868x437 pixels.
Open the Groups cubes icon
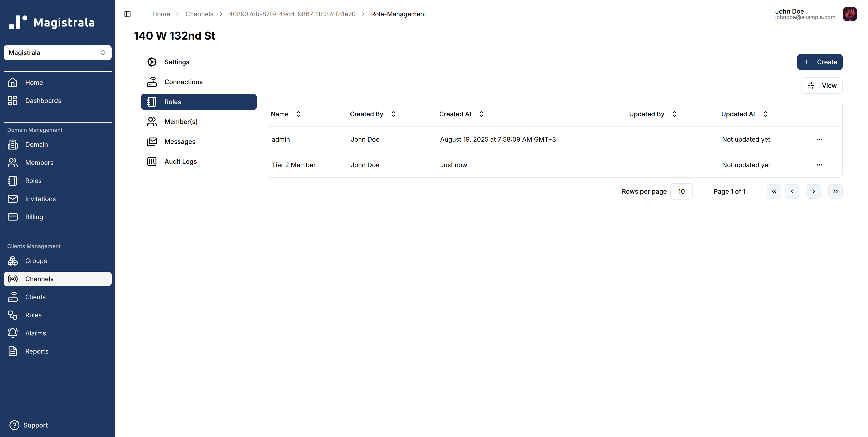point(13,261)
